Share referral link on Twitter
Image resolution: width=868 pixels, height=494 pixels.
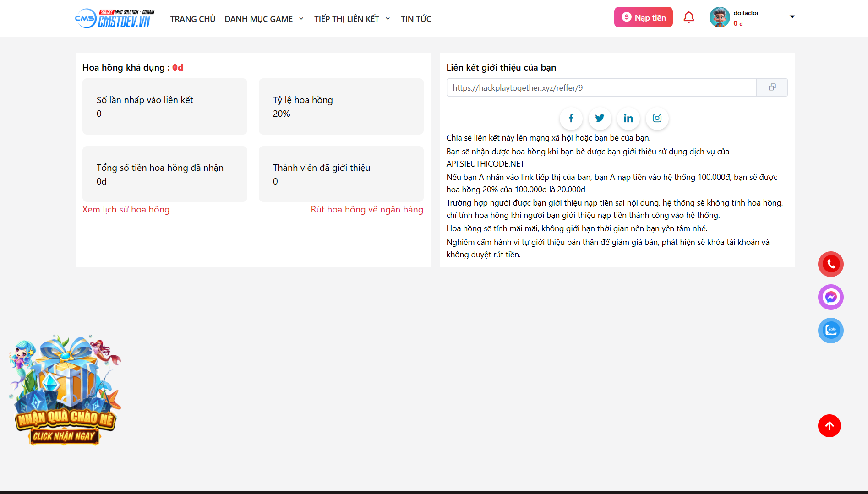tap(600, 118)
